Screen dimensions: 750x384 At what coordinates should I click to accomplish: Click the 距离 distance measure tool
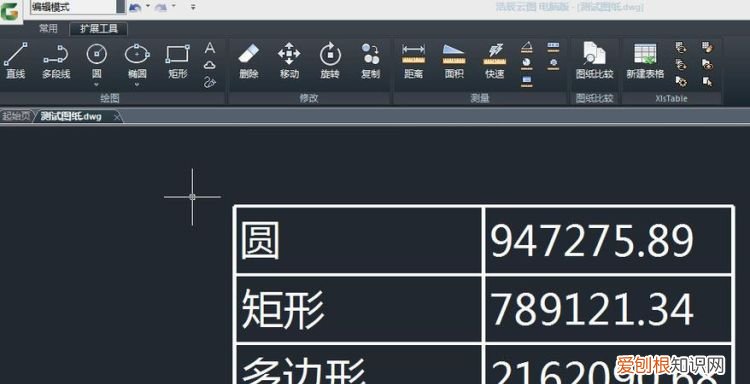tap(413, 61)
